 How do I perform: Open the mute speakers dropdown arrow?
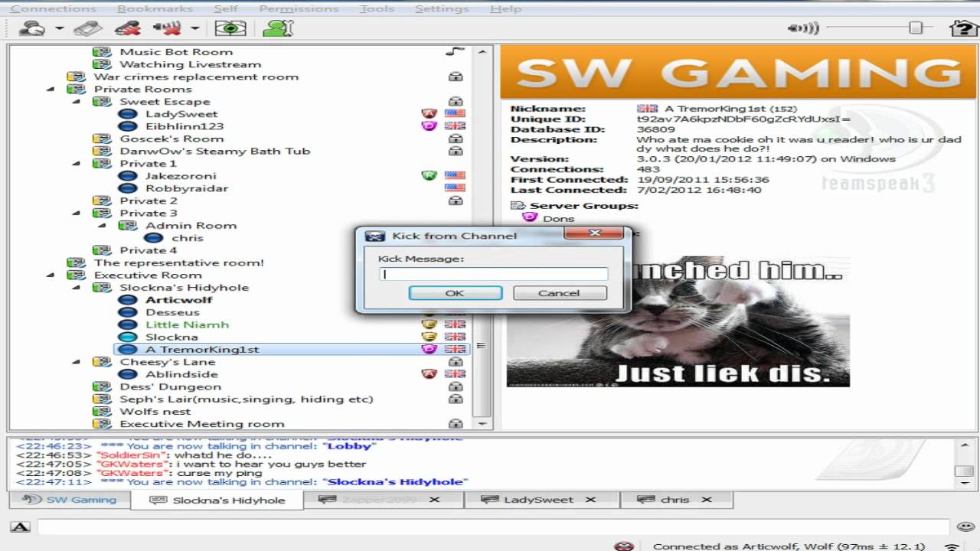pos(194,29)
